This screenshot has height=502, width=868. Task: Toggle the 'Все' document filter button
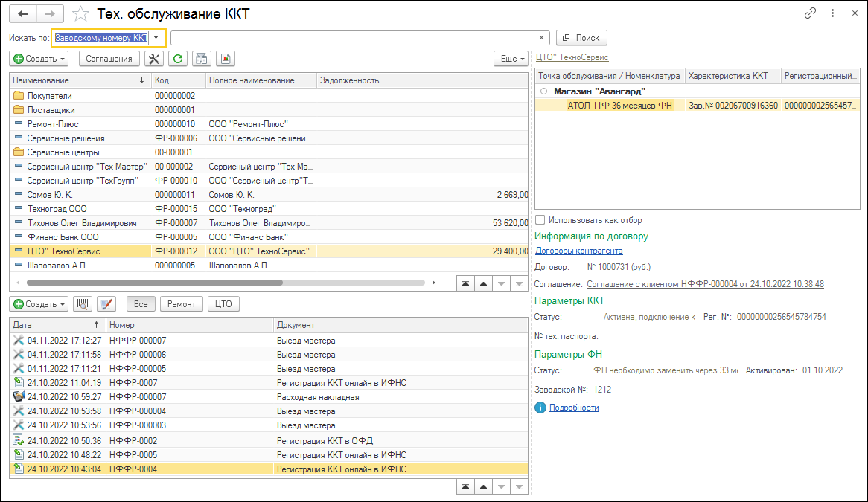(141, 304)
